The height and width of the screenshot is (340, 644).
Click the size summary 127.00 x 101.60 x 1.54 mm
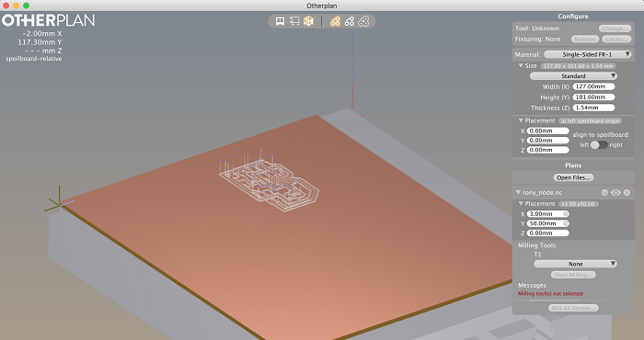point(578,65)
